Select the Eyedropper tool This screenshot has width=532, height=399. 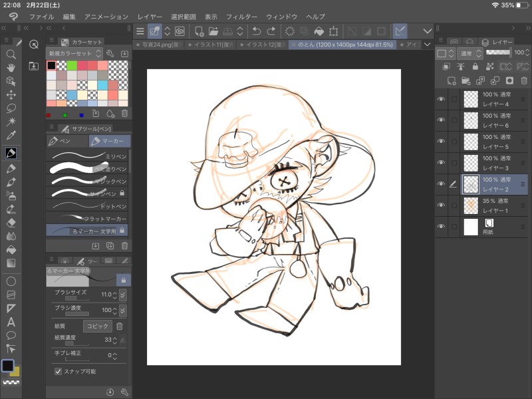11,135
